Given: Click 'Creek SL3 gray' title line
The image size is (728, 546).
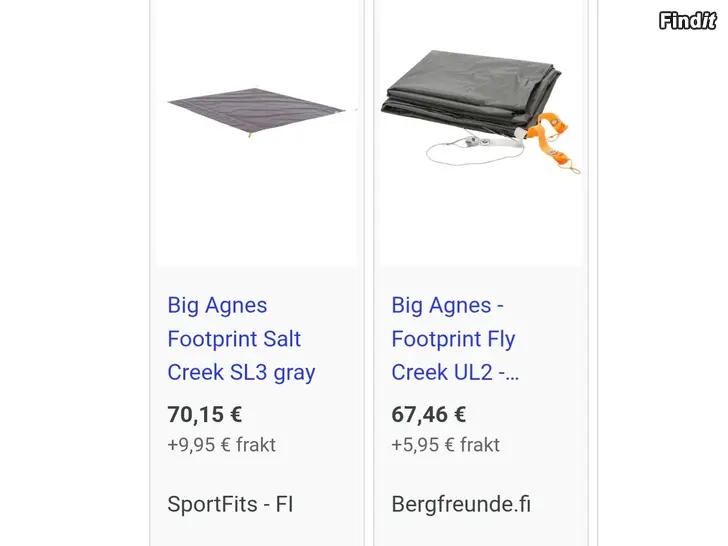Looking at the screenshot, I should (x=241, y=372).
